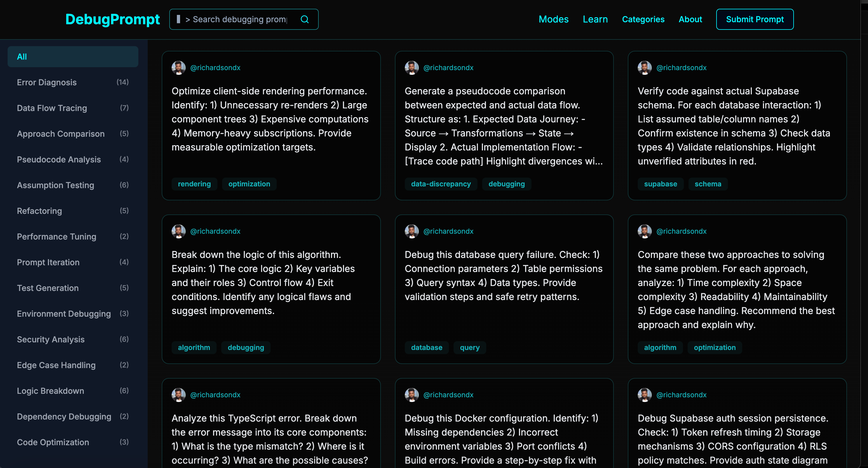Click avatar on Supabase schema prompt card

[644, 68]
